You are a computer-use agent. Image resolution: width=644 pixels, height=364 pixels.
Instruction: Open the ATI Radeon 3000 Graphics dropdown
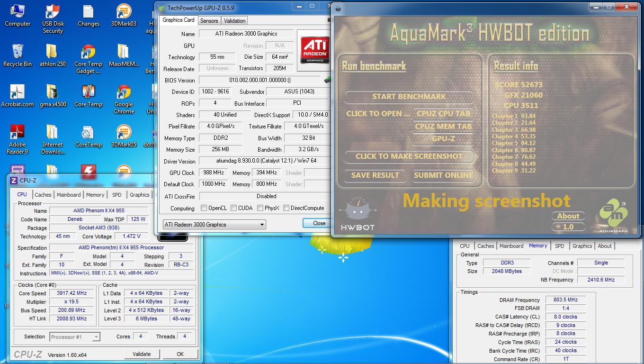click(214, 225)
